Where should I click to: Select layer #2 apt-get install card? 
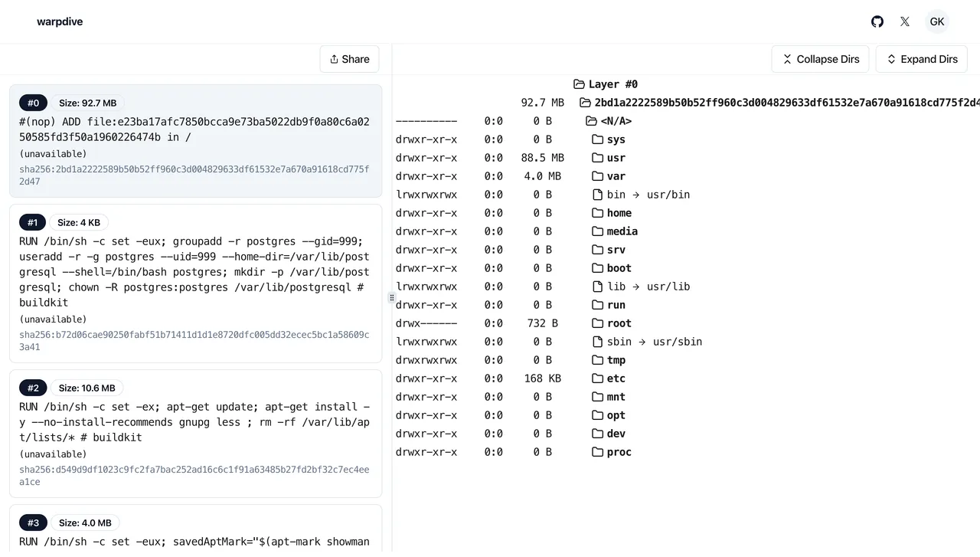[195, 433]
